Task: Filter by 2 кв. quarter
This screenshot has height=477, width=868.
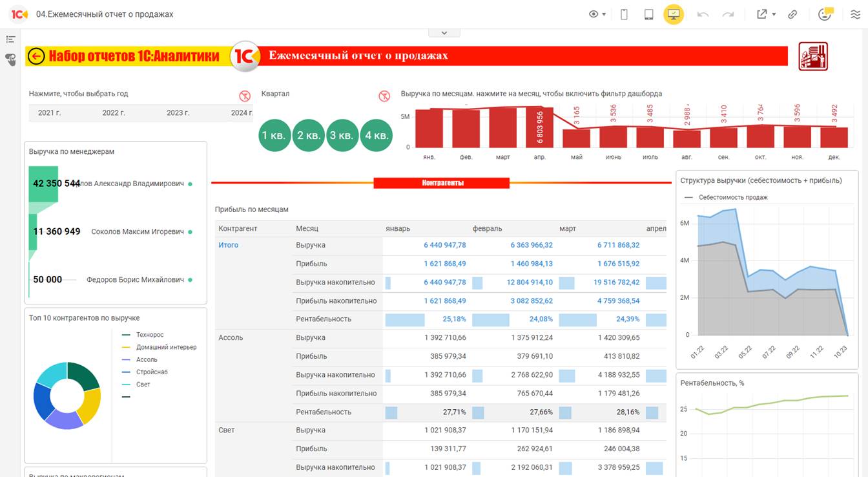Action: tap(309, 136)
